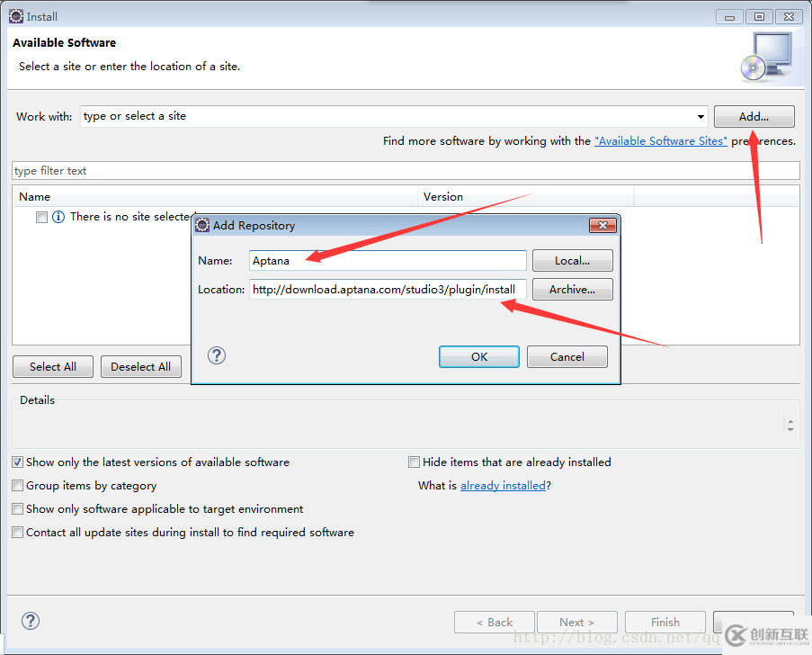The image size is (812, 655).
Task: Click Deselect All button
Action: pos(141,366)
